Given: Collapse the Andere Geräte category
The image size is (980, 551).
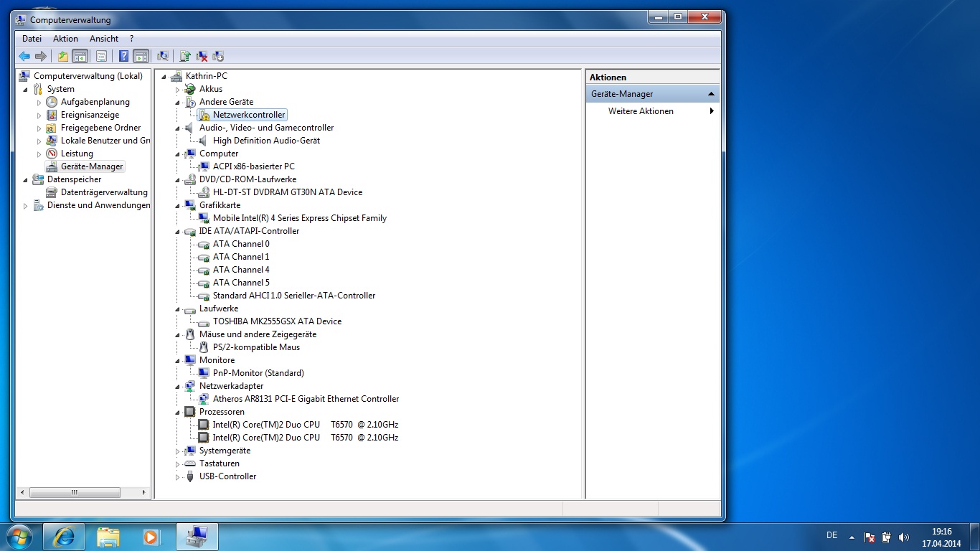Looking at the screenshot, I should tap(178, 103).
